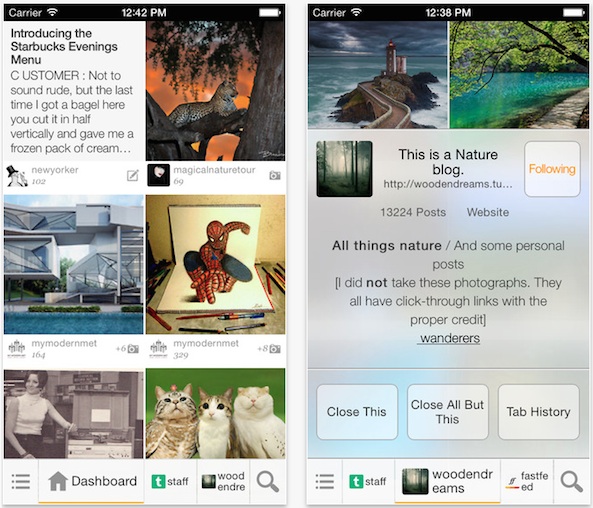This screenshot has width=593, height=508.
Task: Open Tab History
Action: tap(539, 412)
